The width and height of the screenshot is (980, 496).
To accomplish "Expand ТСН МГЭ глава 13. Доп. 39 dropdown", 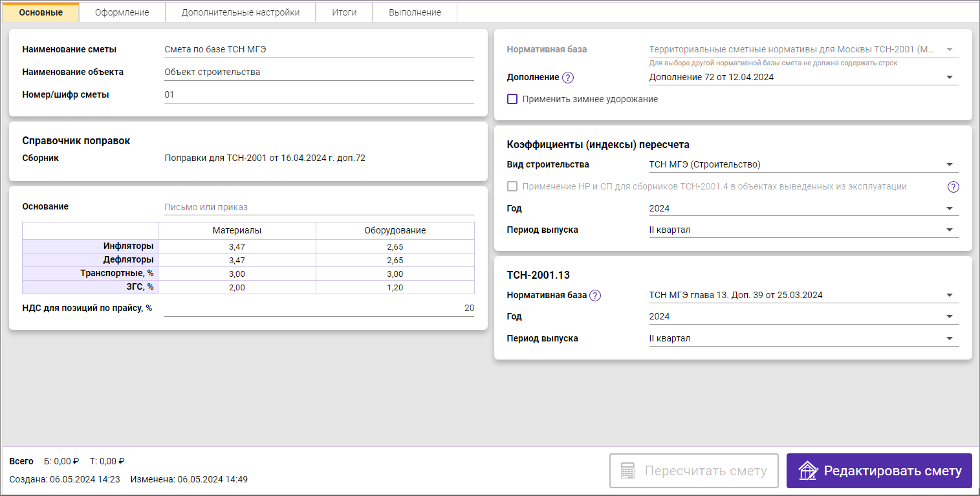I will [804, 295].
